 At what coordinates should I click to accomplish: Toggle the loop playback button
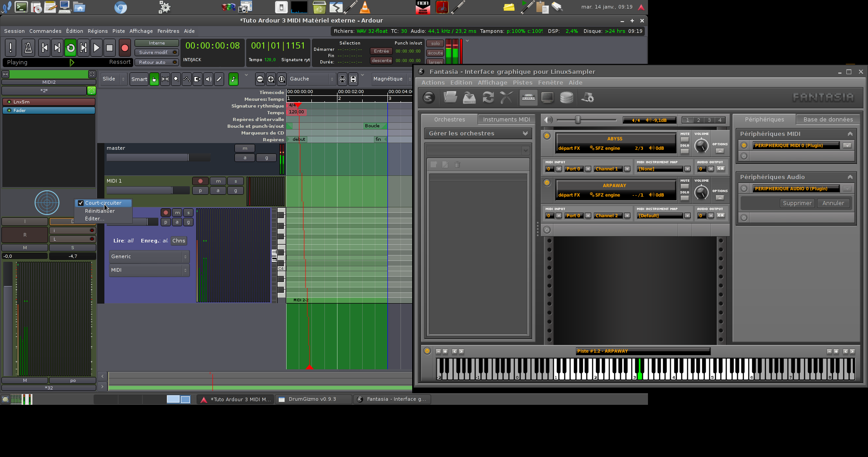[x=71, y=48]
